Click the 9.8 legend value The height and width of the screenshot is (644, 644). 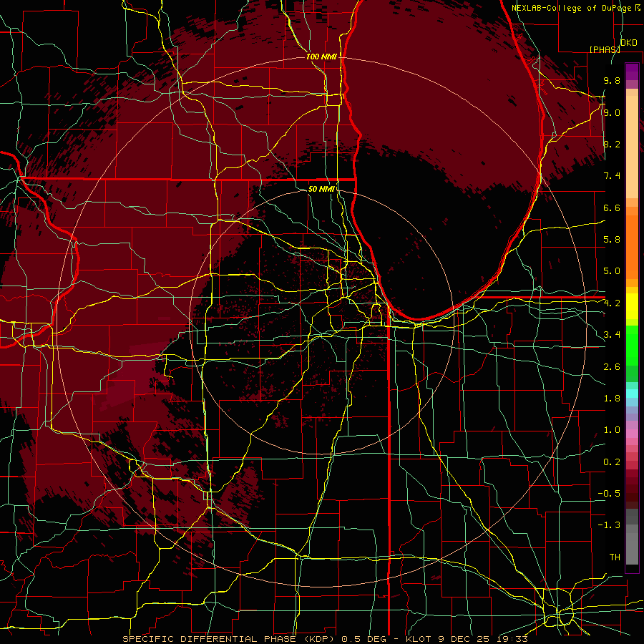coord(612,80)
